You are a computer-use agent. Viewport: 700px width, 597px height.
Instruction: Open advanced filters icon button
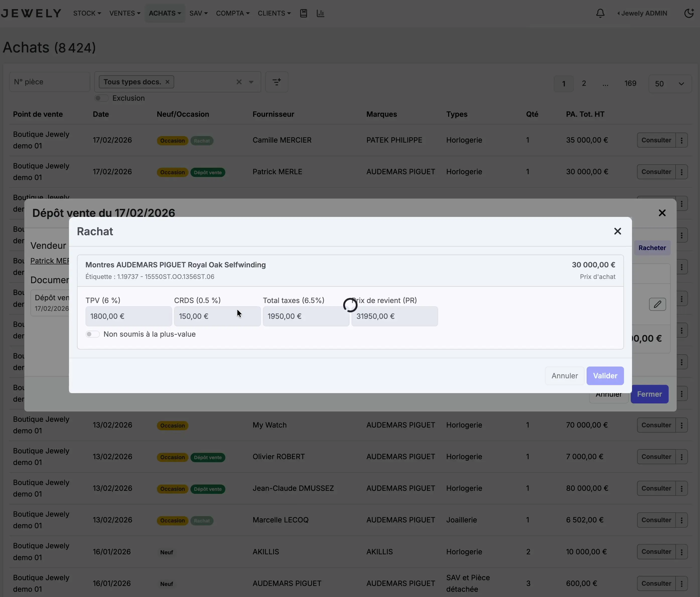[x=276, y=82]
